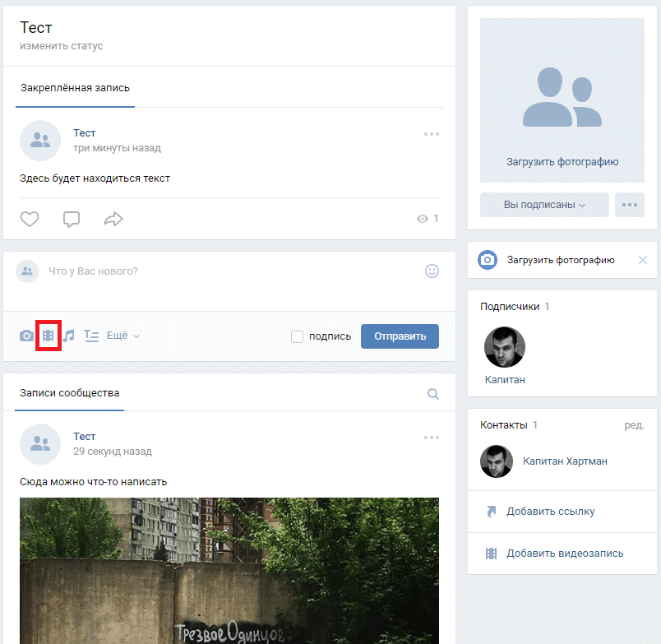Expand the Вы подписаны dropdown
Viewport: 661px width, 644px height.
tap(544, 205)
